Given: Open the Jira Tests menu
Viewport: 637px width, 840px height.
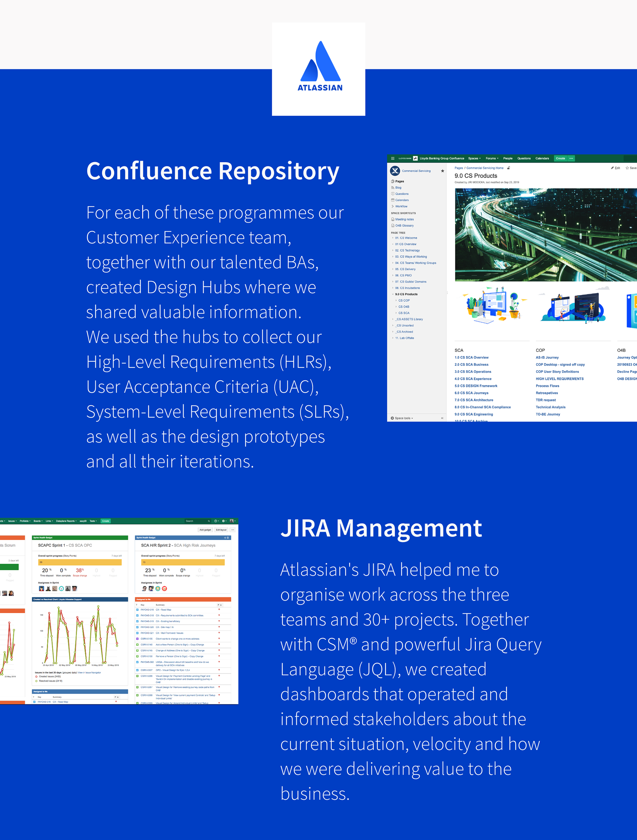Looking at the screenshot, I should pos(94,521).
